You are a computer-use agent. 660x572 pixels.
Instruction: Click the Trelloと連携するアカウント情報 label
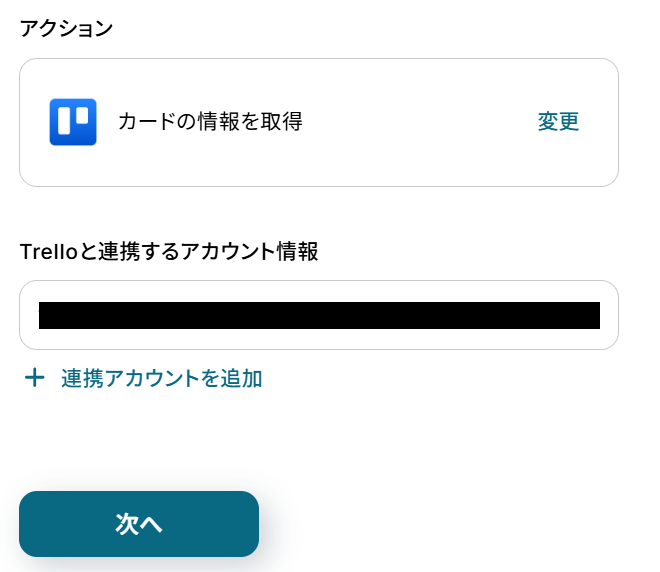tap(169, 252)
